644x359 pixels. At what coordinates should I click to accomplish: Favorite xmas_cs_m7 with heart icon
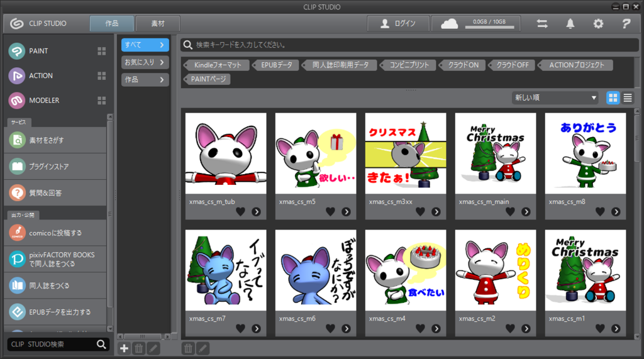pyautogui.click(x=241, y=328)
